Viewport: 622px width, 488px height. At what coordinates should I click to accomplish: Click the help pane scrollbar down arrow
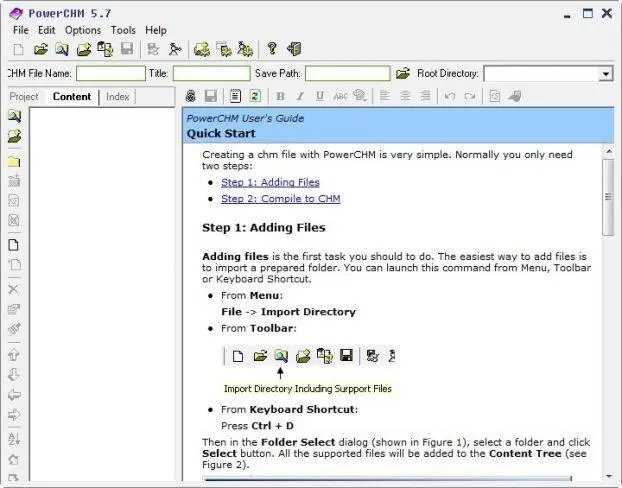coord(608,476)
